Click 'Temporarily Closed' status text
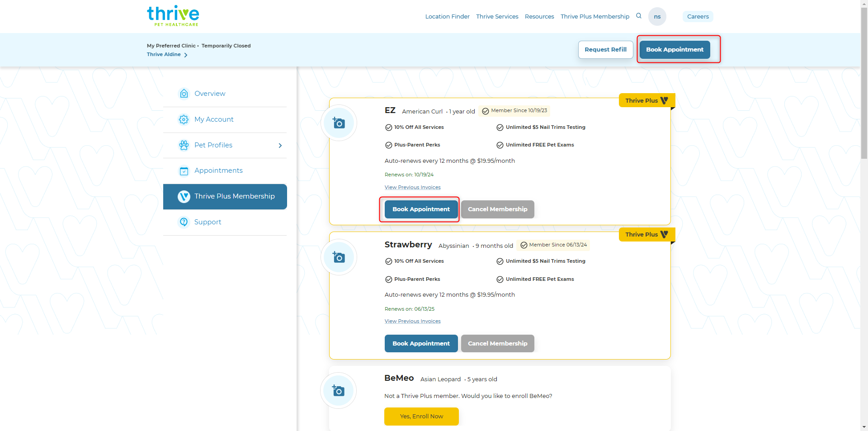Viewport: 868px width, 431px height. [226, 46]
